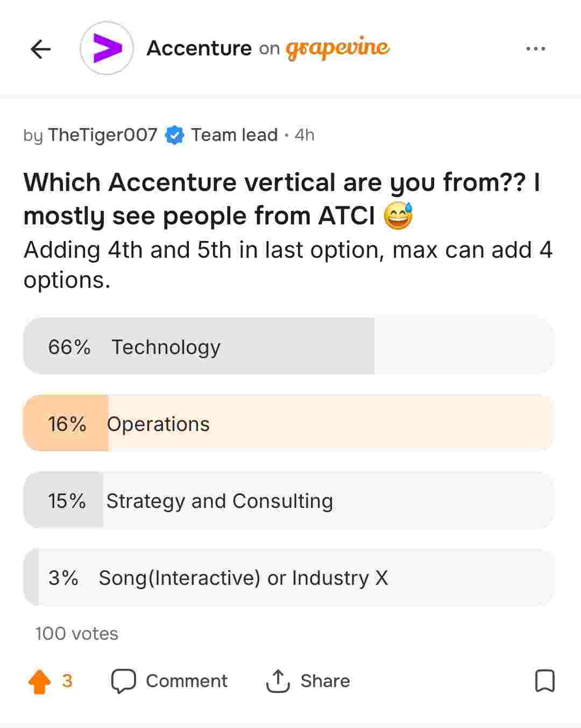Tap the comment speech bubble icon
Screen dimensions: 581x728
pyautogui.click(x=124, y=681)
